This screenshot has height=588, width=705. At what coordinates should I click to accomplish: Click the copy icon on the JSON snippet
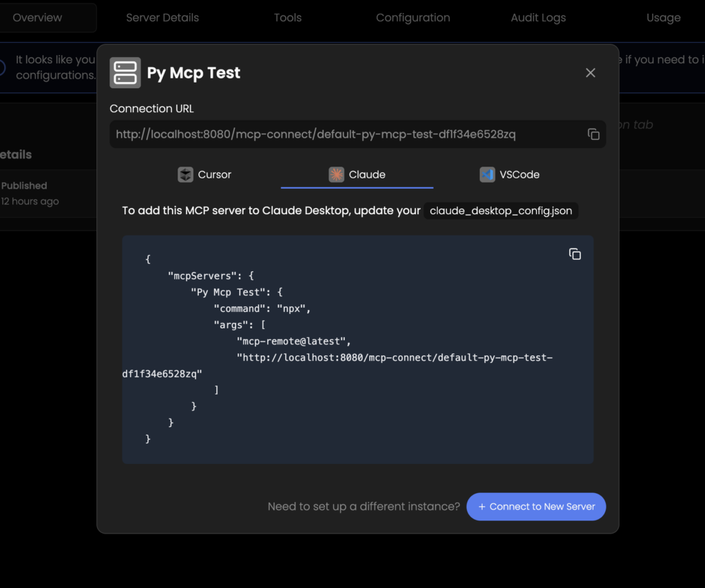coord(576,254)
